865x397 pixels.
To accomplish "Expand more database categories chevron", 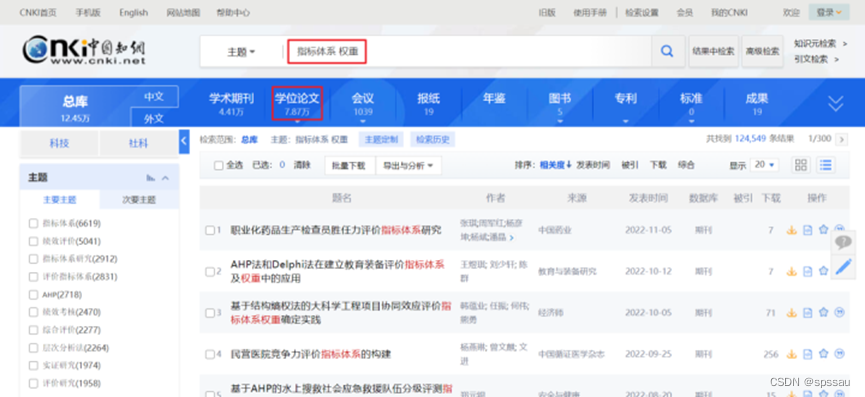I will 836,104.
